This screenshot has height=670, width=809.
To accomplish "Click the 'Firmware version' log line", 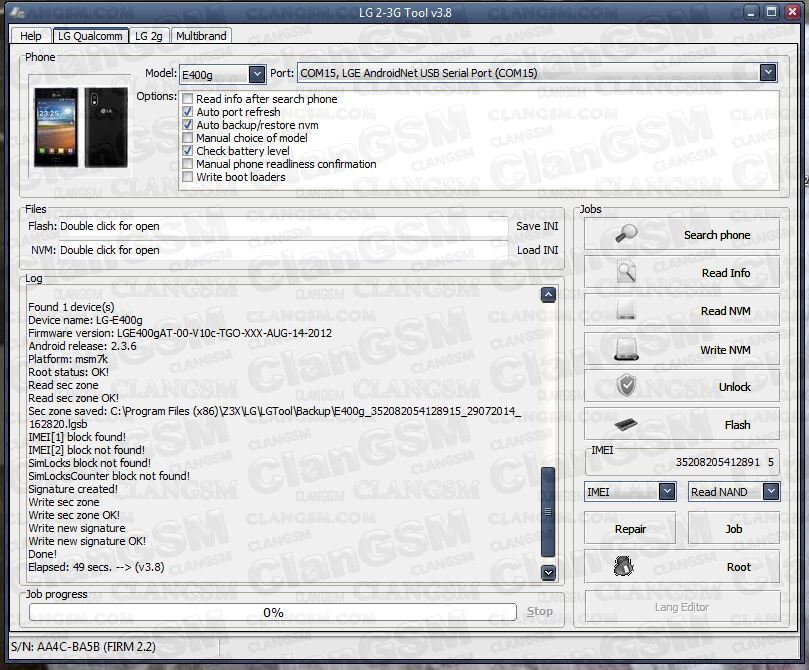I will click(180, 333).
